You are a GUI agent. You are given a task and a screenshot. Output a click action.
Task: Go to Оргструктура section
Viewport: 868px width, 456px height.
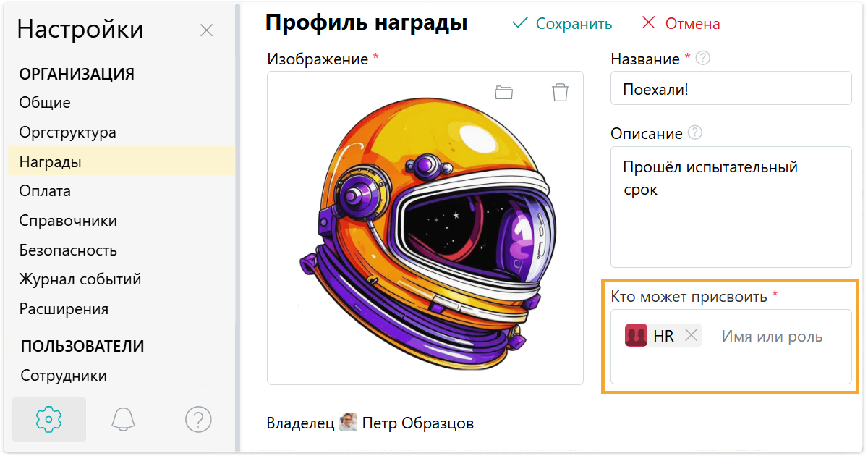[68, 132]
